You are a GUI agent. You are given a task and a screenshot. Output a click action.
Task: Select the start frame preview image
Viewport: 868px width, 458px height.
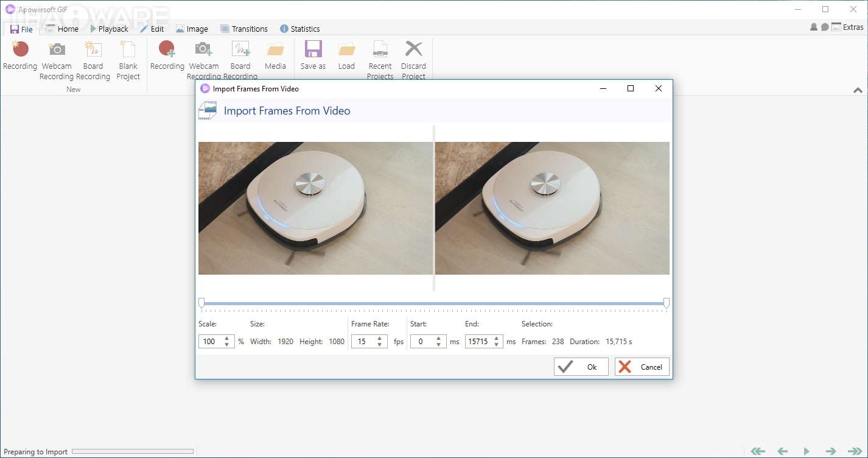point(315,208)
